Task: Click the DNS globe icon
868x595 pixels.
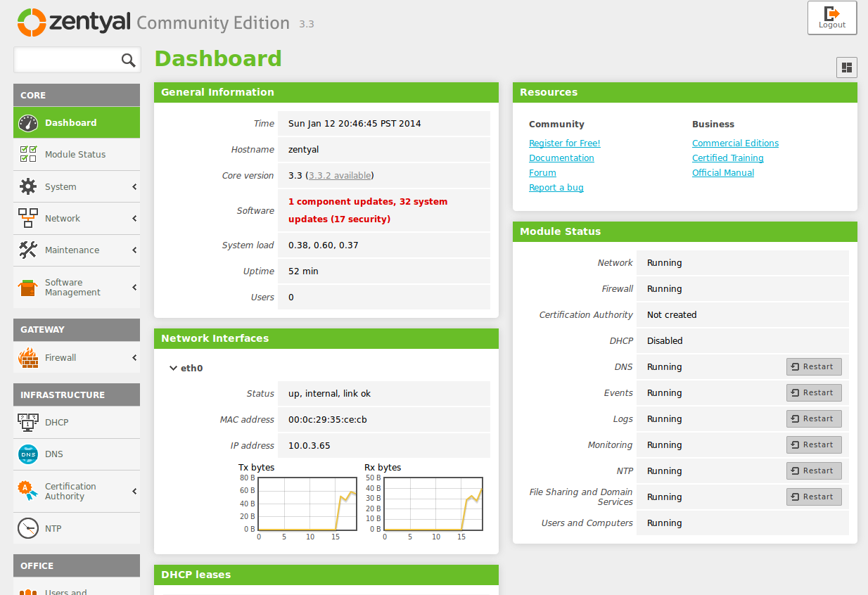Action: 28,454
